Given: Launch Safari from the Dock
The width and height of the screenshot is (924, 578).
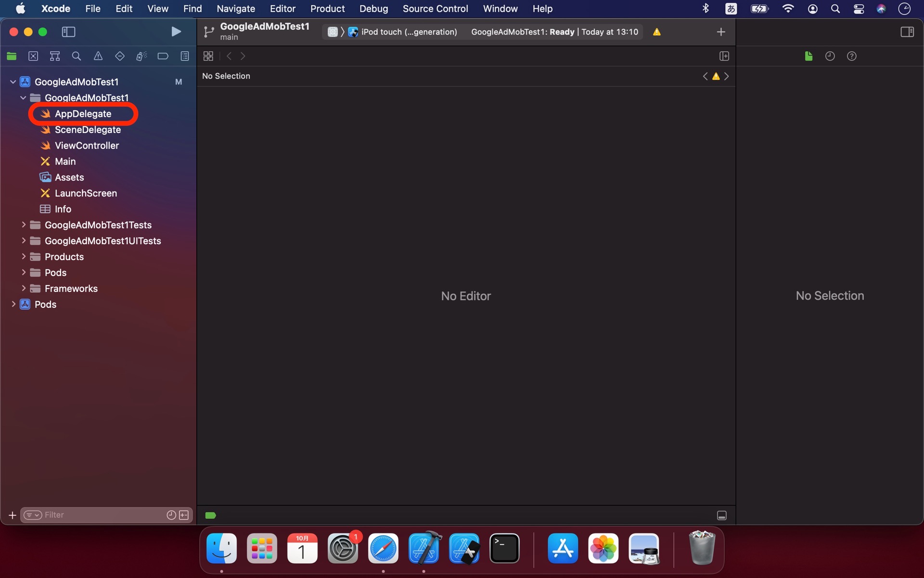Looking at the screenshot, I should (x=383, y=548).
